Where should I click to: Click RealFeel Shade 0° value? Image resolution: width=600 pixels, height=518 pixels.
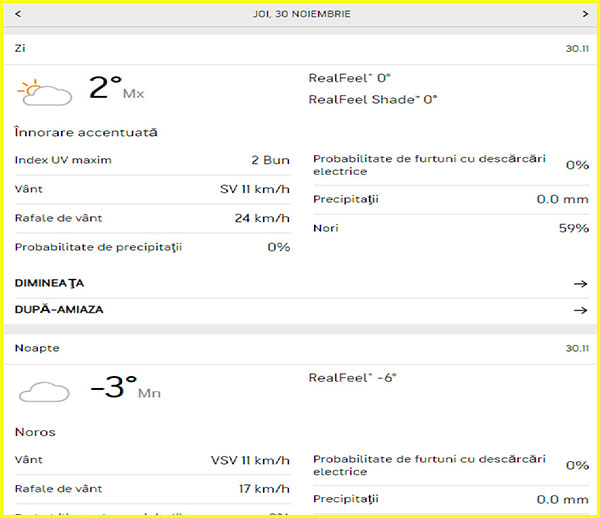(x=373, y=99)
